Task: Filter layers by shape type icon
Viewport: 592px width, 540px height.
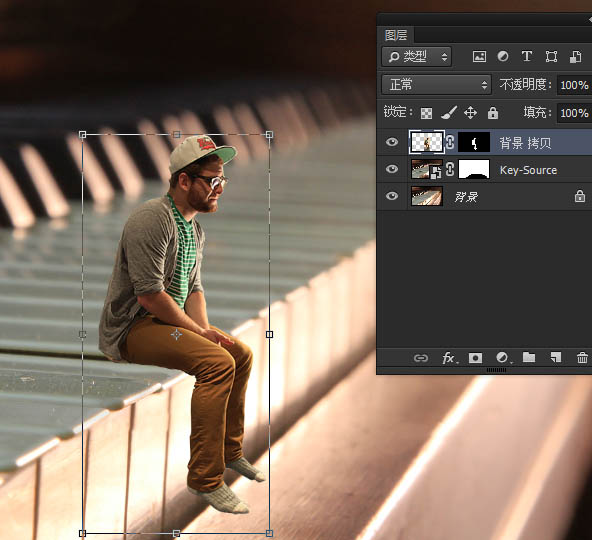Action: 551,57
